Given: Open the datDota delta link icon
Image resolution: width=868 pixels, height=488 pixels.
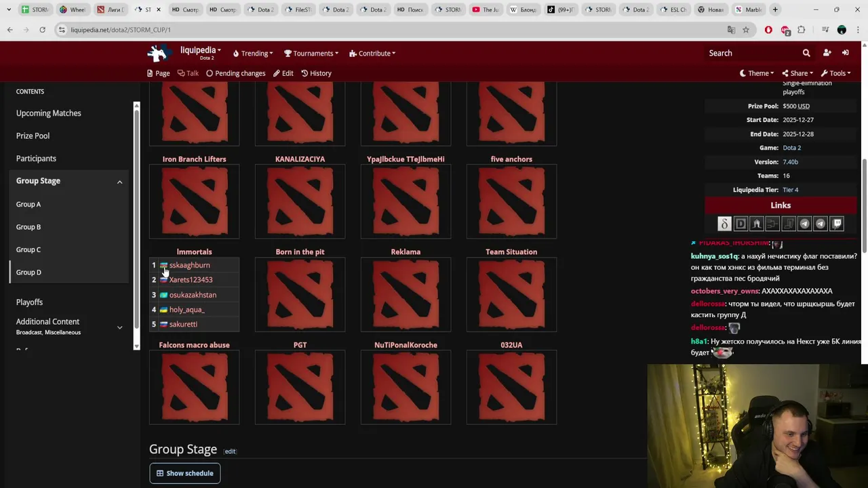Looking at the screenshot, I should [724, 224].
